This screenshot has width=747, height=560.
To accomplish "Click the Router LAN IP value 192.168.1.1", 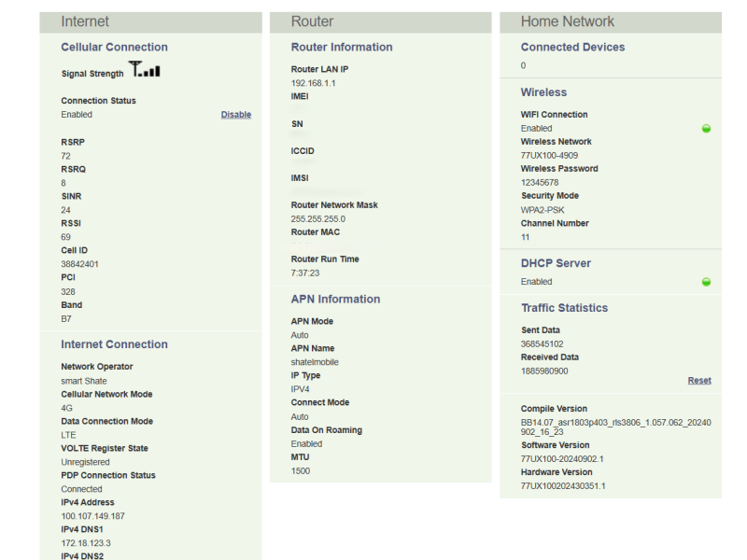I will pos(313,83).
